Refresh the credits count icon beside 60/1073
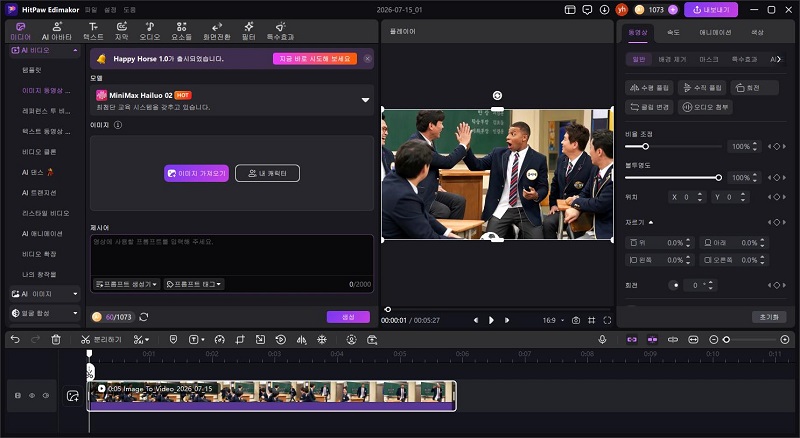Image resolution: width=800 pixels, height=438 pixels. pos(144,317)
